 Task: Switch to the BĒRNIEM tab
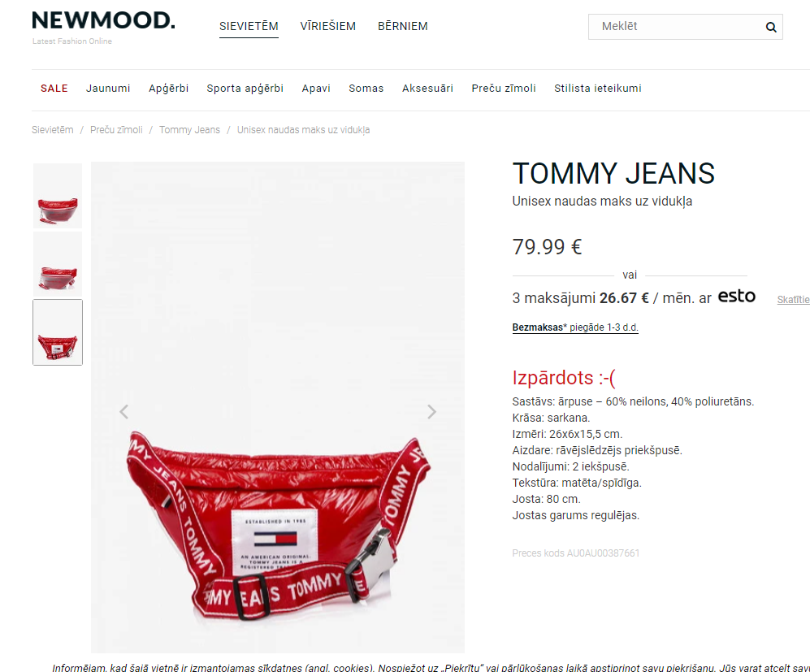coord(402,26)
